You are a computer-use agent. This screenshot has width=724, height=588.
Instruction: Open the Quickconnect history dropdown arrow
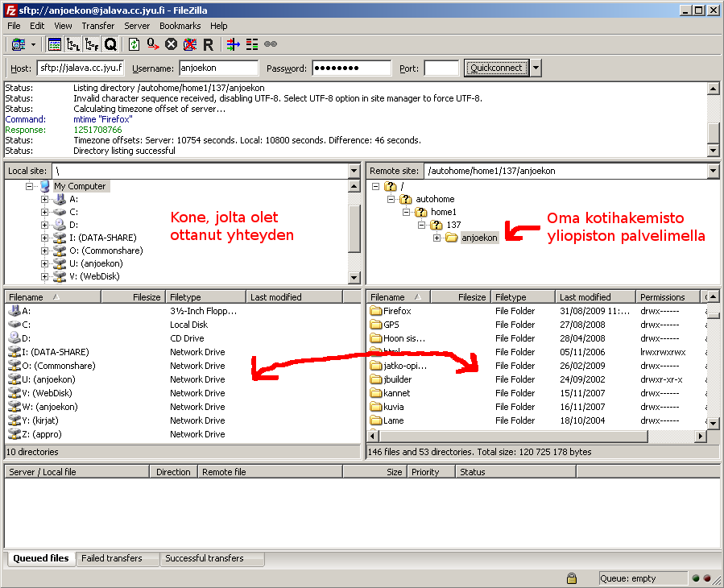click(x=536, y=68)
